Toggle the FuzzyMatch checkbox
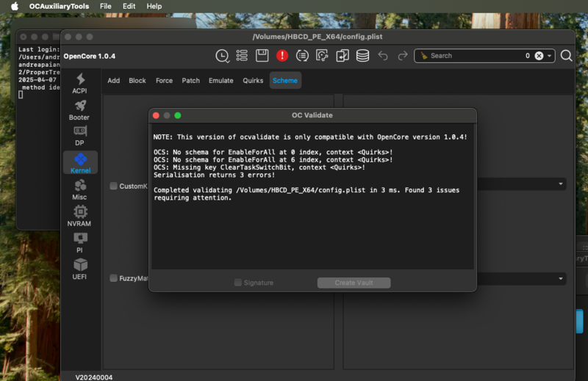The width and height of the screenshot is (588, 381). pyautogui.click(x=113, y=278)
